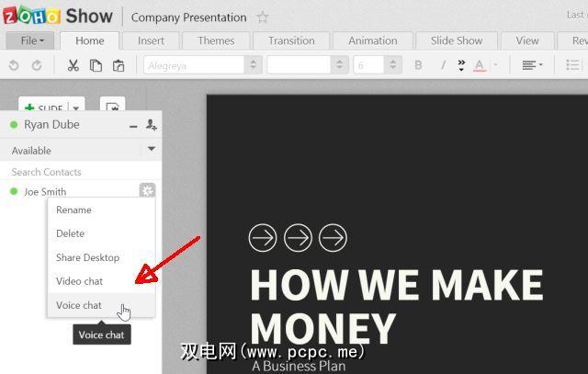Open font color dropdown arrow

point(496,64)
